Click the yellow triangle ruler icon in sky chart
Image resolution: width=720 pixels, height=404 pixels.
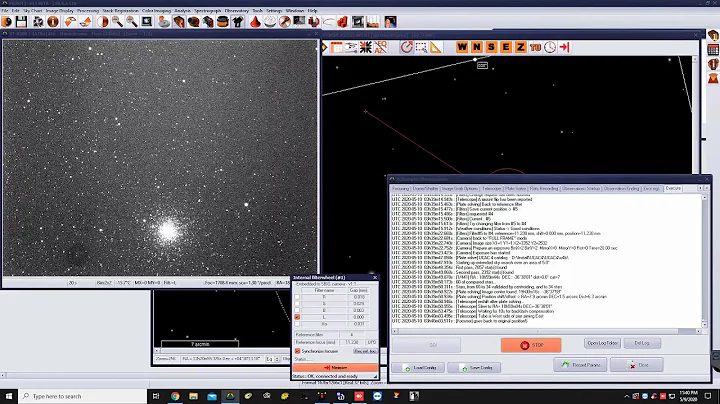(436, 47)
